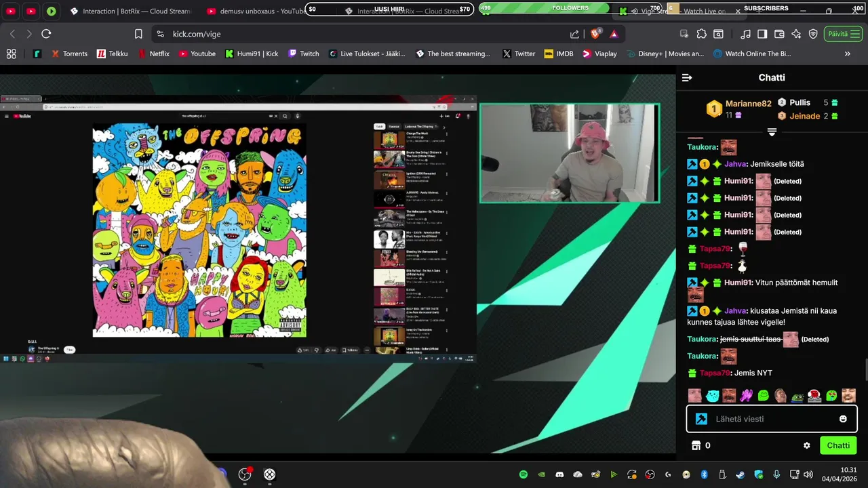
Task: Open Brave Shields lion icon
Action: (x=597, y=33)
